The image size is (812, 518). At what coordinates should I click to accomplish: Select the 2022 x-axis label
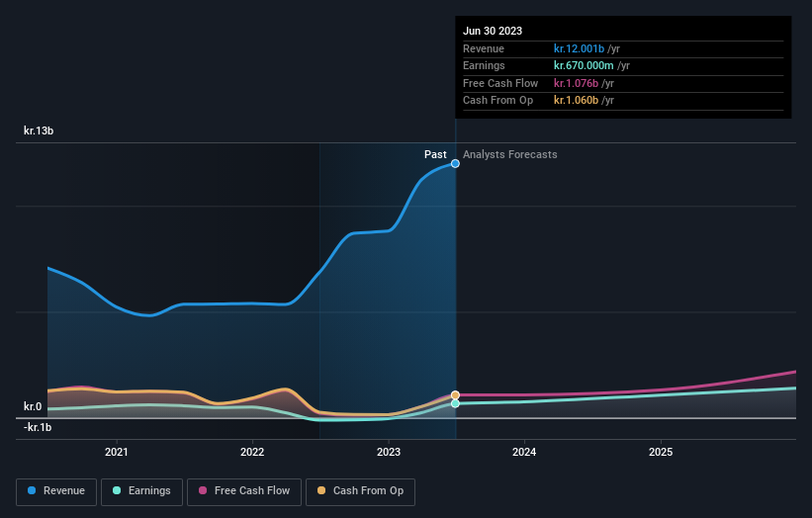point(252,453)
